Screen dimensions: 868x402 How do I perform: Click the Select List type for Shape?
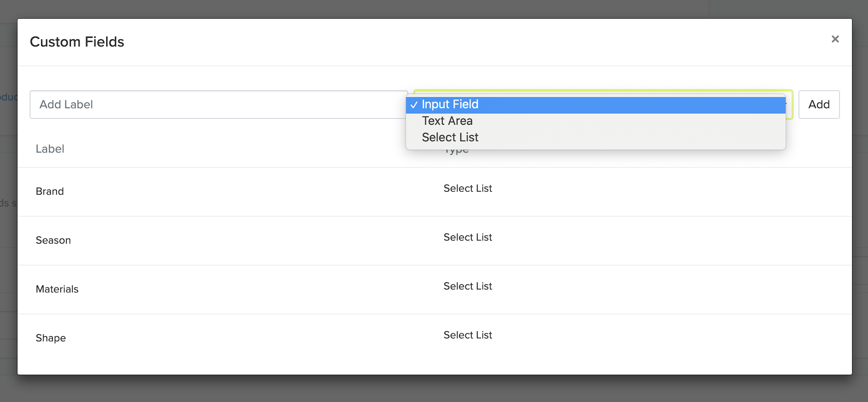(468, 335)
